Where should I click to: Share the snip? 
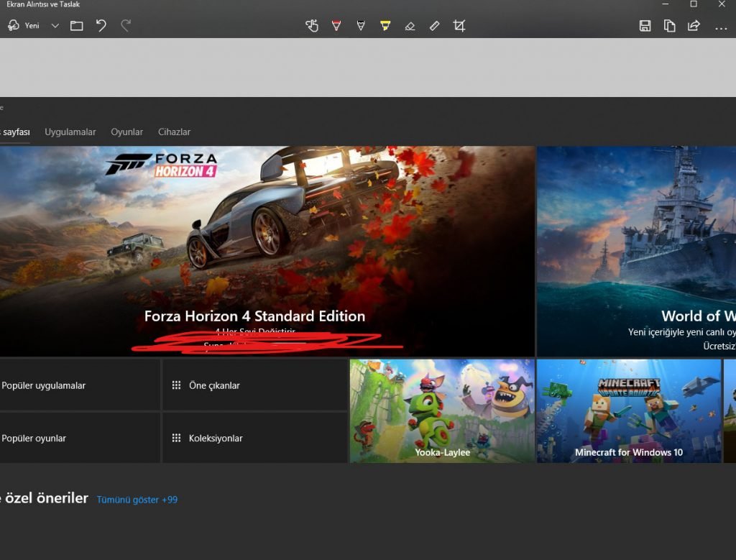(694, 26)
